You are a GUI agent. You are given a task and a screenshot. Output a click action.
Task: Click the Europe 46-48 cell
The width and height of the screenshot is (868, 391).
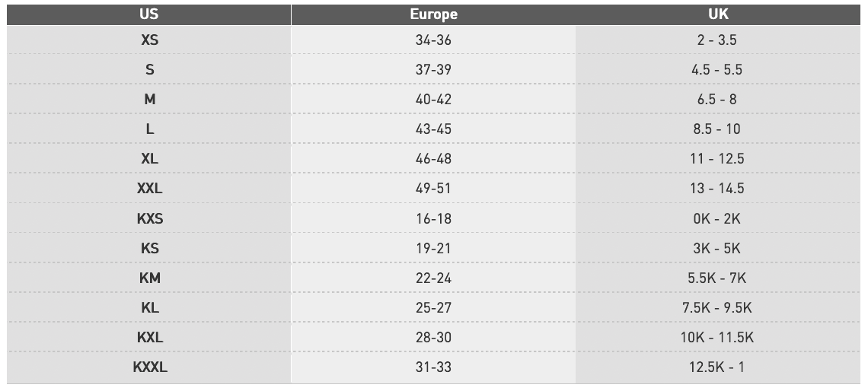tap(433, 159)
